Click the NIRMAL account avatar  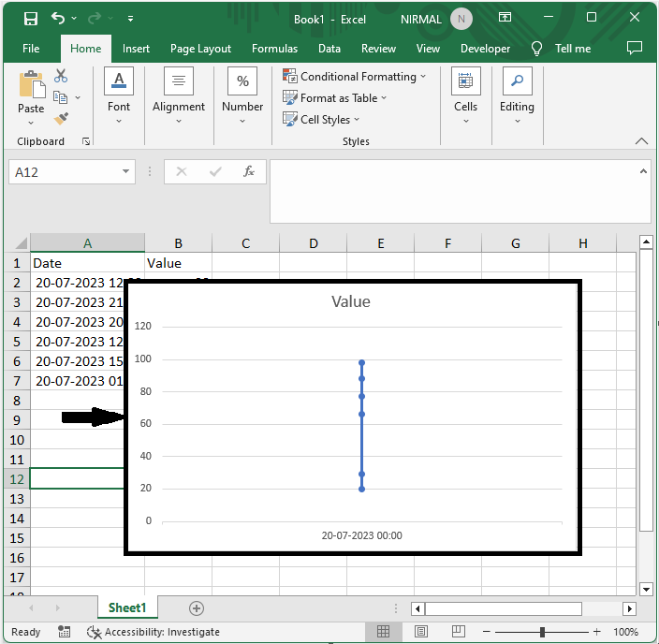pyautogui.click(x=461, y=19)
